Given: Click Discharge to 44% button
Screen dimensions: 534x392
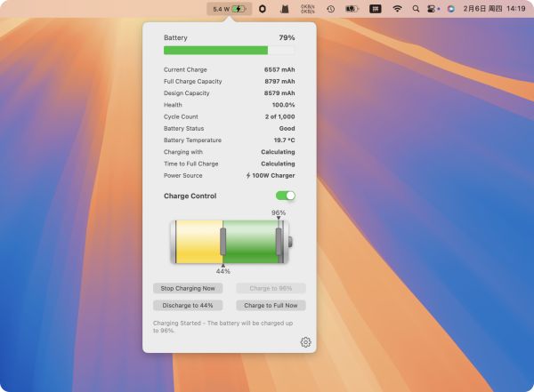Looking at the screenshot, I should (187, 305).
